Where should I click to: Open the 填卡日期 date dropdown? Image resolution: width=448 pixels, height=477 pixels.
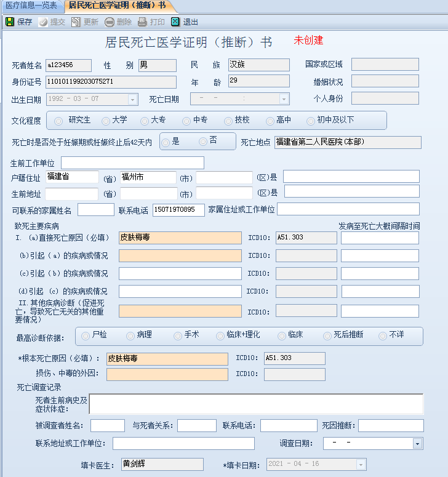tap(361, 465)
